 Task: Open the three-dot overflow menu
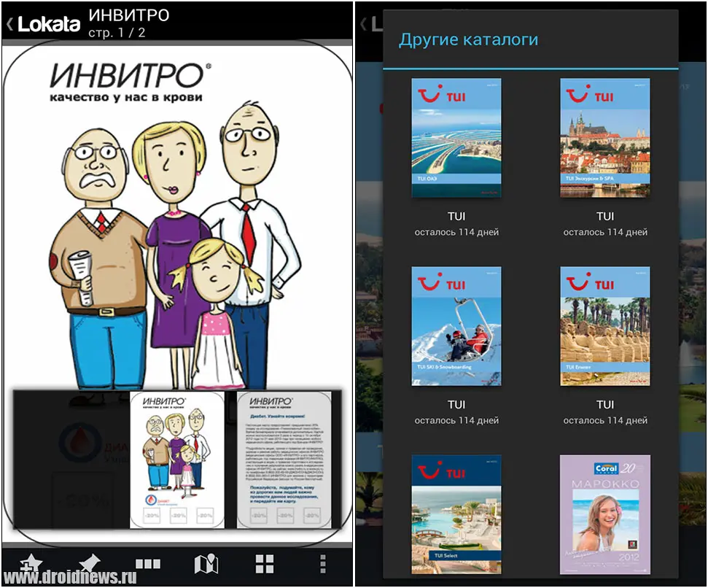click(x=322, y=564)
